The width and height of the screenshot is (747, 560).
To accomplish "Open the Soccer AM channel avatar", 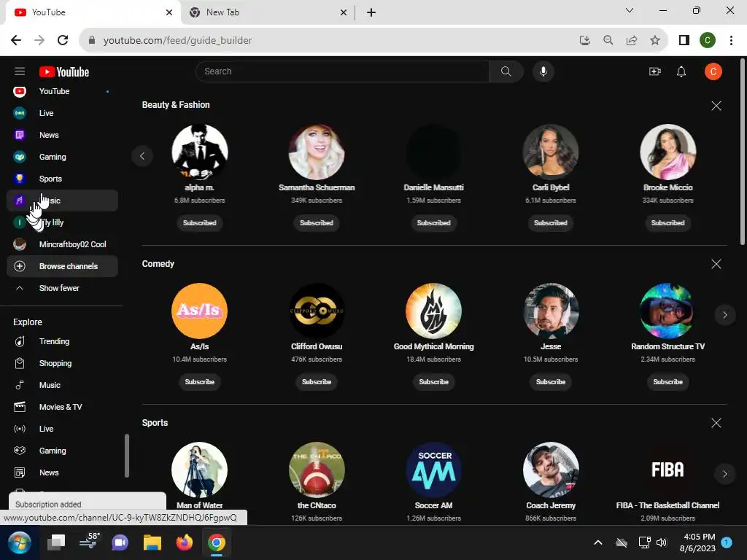I will click(x=433, y=470).
